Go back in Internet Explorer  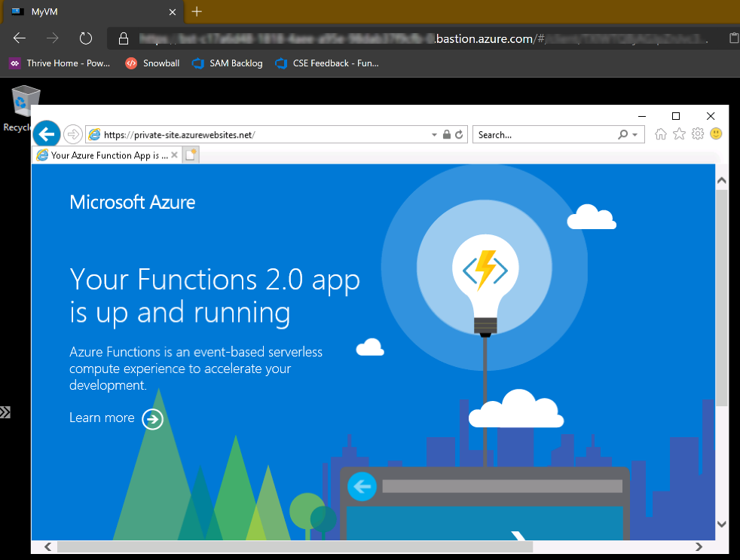pyautogui.click(x=47, y=135)
